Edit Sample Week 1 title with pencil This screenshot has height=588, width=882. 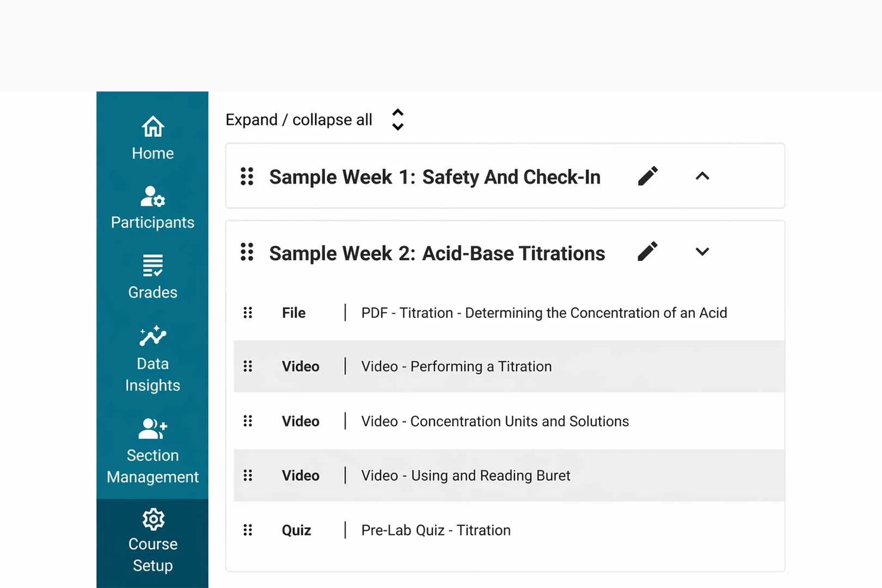tap(648, 176)
